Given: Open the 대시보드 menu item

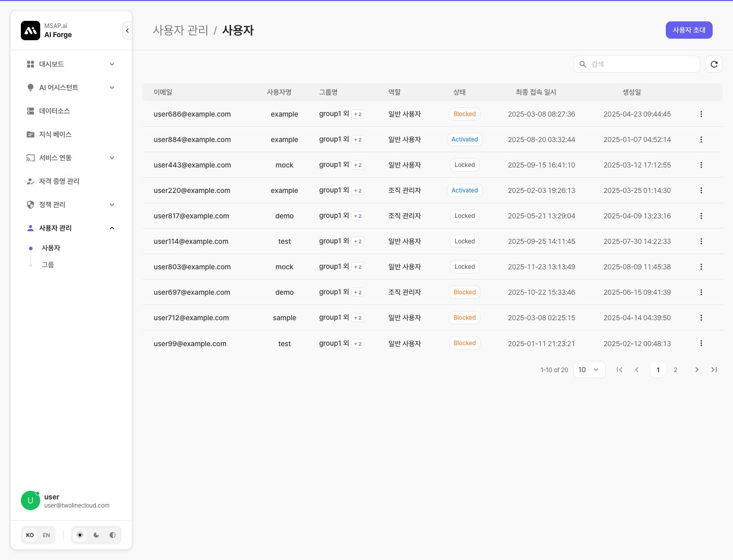Looking at the screenshot, I should pyautogui.click(x=71, y=64).
